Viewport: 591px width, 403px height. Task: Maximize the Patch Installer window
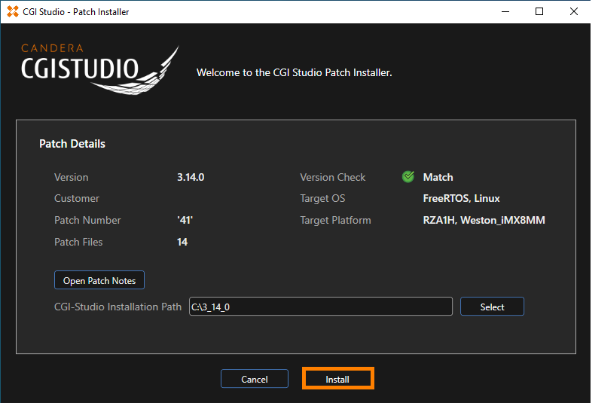click(539, 12)
